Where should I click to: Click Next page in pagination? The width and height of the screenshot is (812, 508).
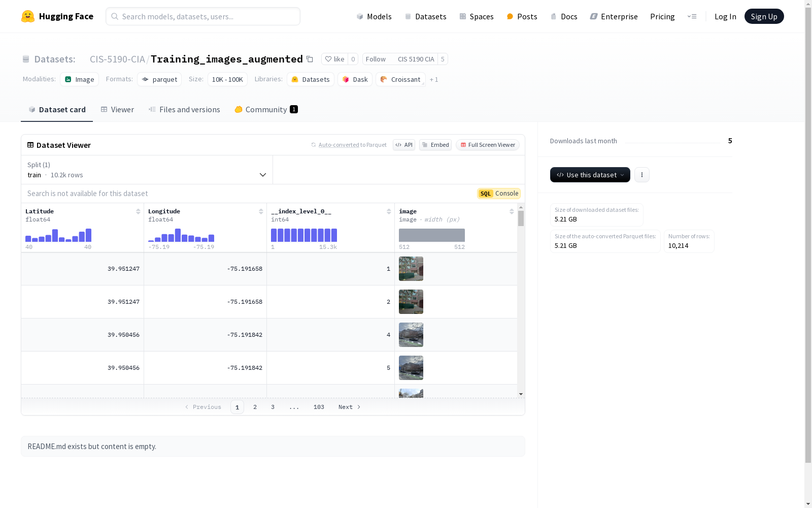350,407
